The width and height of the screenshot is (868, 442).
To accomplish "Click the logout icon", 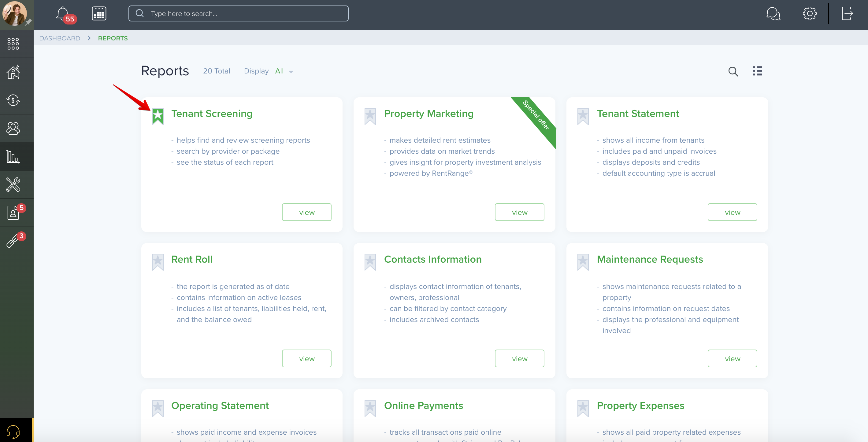I will [x=847, y=13].
